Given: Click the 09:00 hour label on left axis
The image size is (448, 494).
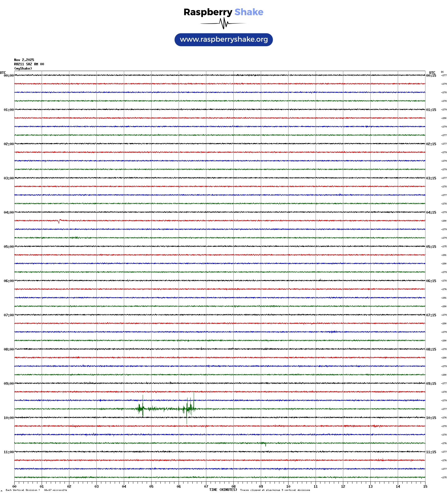Looking at the screenshot, I should point(9,384).
